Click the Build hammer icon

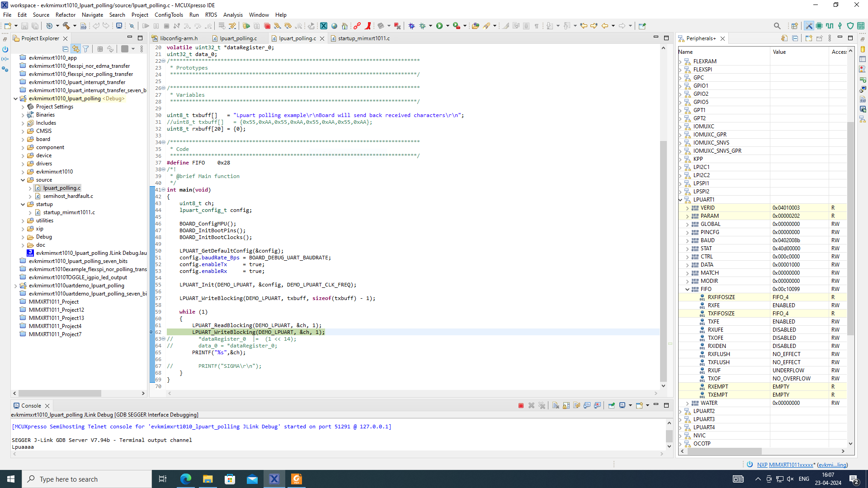66,26
